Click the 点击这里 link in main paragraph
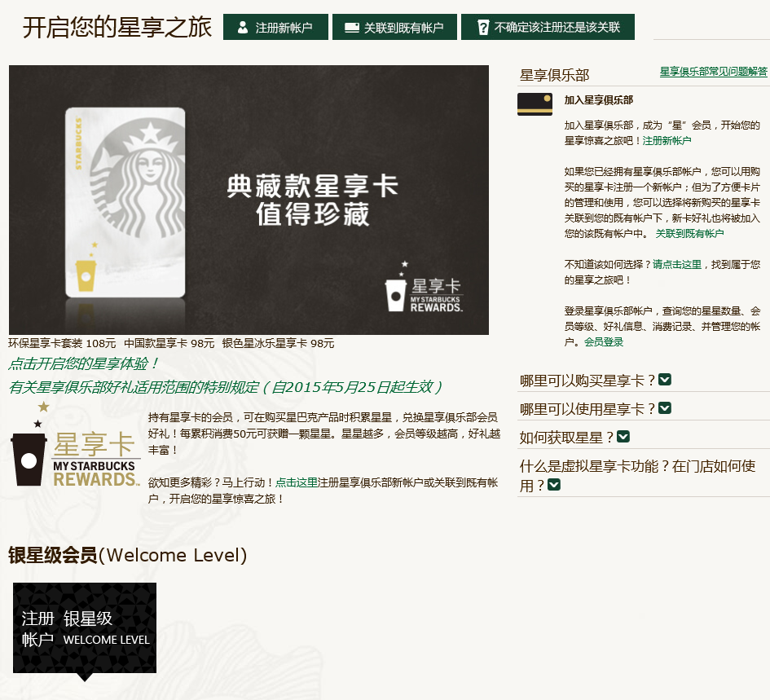The height and width of the screenshot is (700, 770). [x=297, y=483]
